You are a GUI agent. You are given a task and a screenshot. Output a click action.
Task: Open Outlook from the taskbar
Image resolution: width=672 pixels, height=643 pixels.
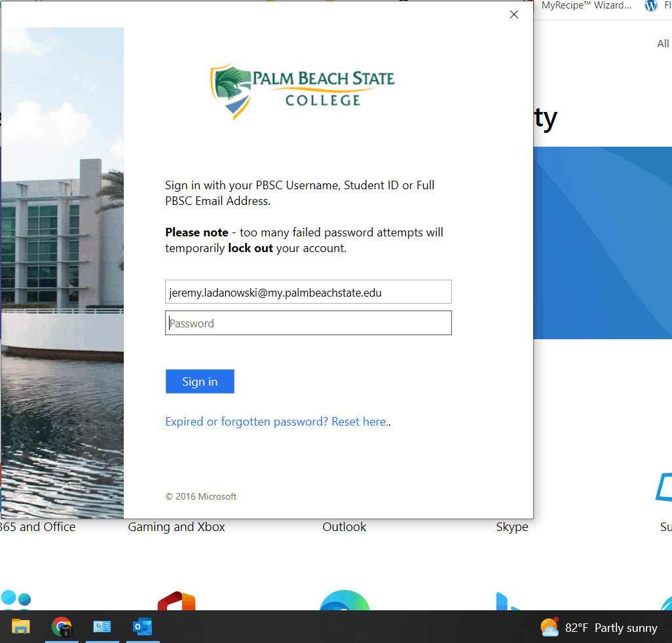[143, 627]
